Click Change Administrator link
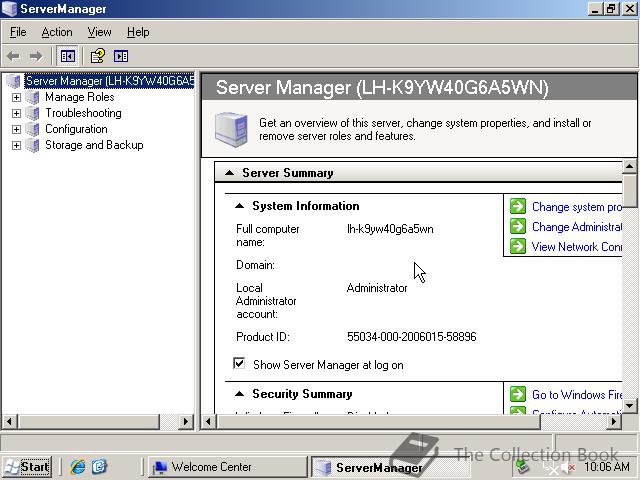640x480 pixels. [577, 227]
